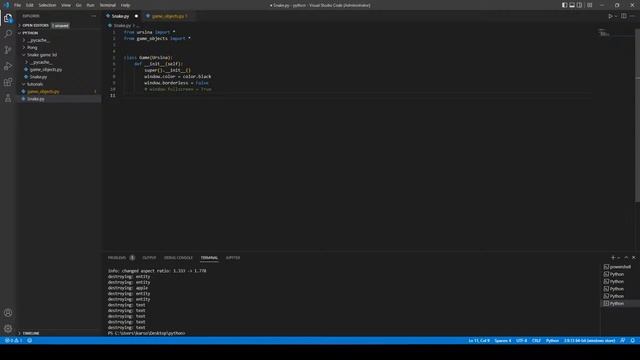Click the unsaved dot on Snake.py tab
Screen dimensions: 640x360
(x=136, y=16)
